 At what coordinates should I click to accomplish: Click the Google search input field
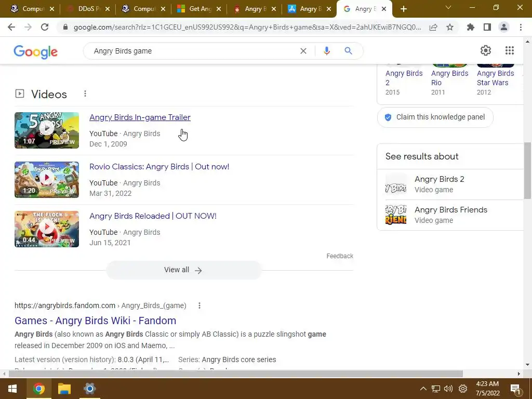point(193,51)
